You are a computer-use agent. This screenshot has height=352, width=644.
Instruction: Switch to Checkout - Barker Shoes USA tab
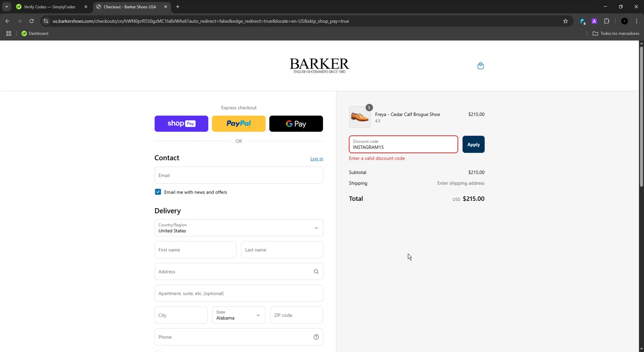[130, 7]
